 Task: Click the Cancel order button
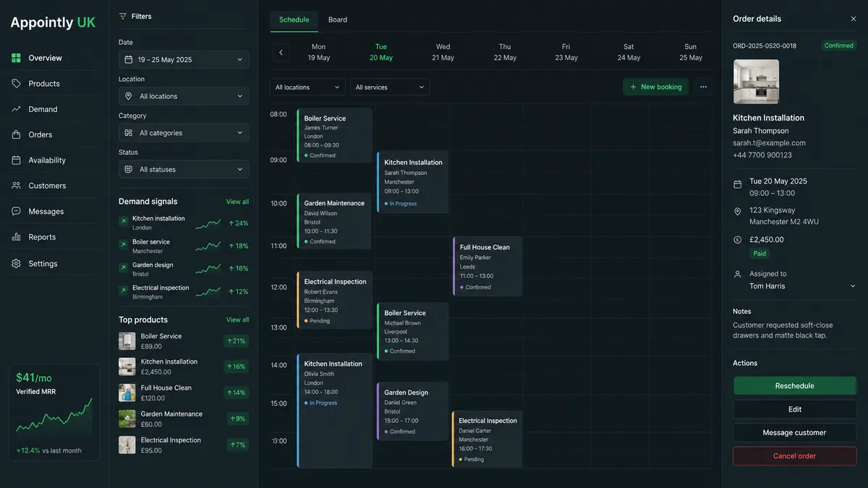coord(795,456)
